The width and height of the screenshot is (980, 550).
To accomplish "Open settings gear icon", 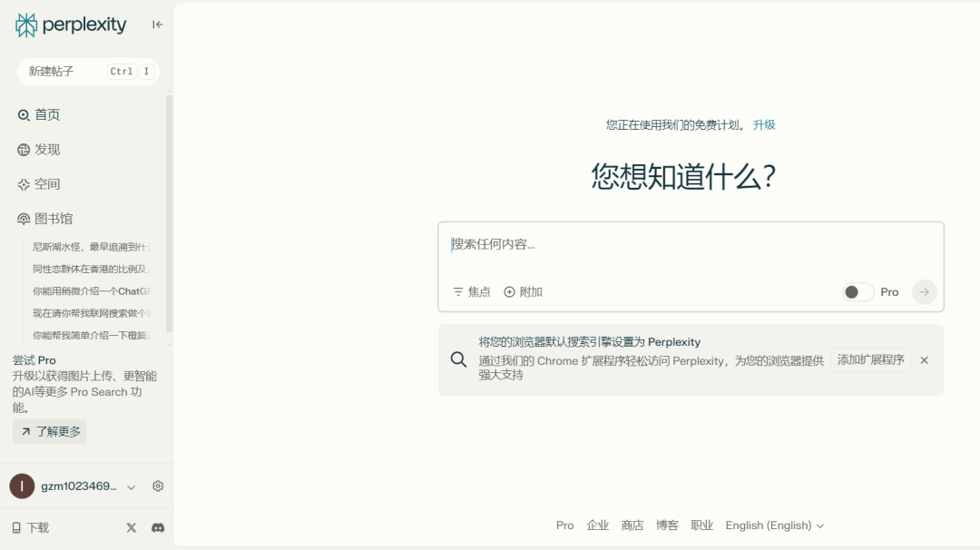I will click(158, 486).
